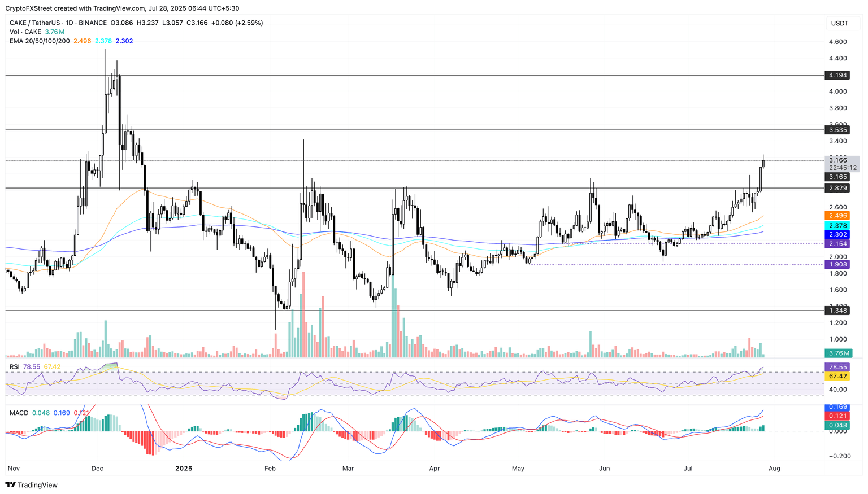Click orange EMA value 2.496 in legend
The height and width of the screenshot is (494, 868).
tap(83, 41)
